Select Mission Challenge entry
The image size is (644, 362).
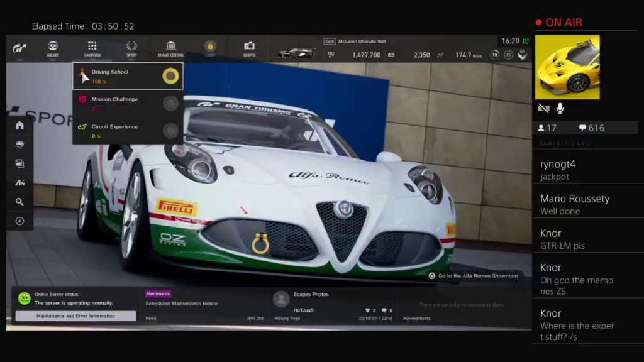click(x=128, y=104)
